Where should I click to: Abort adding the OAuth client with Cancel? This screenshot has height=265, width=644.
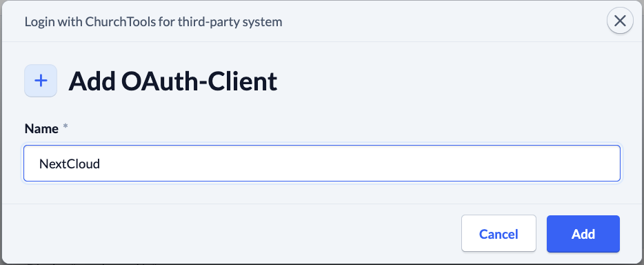(x=499, y=234)
